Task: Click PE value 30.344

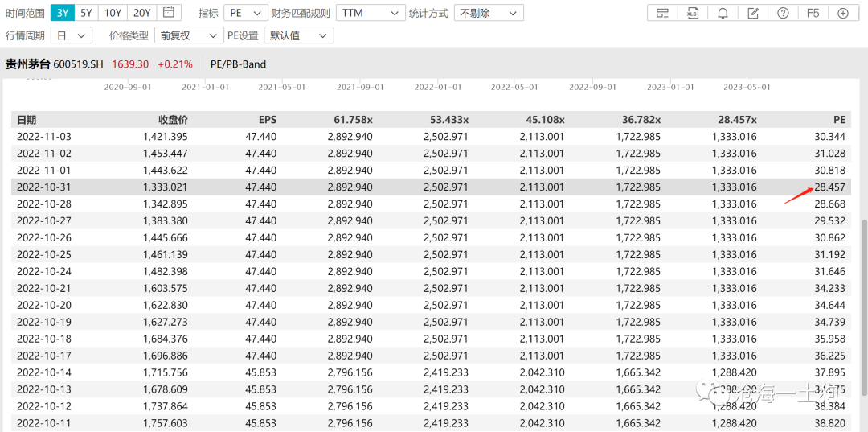Action: pyautogui.click(x=829, y=136)
